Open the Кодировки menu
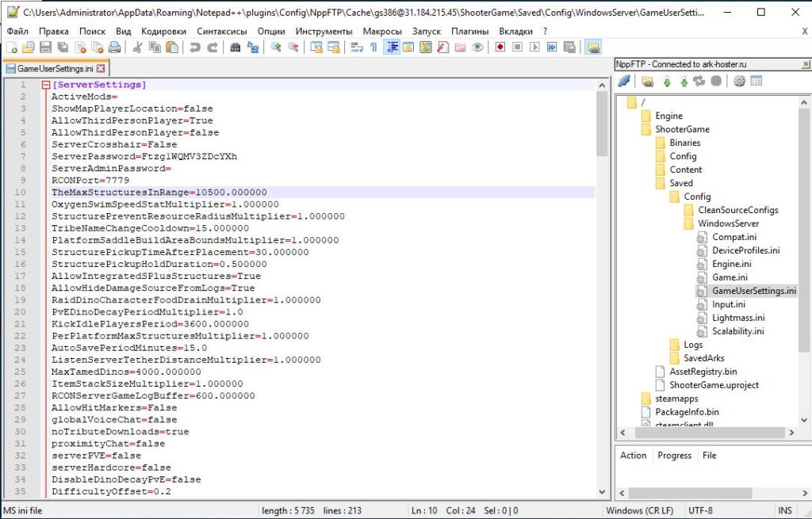 [x=163, y=31]
